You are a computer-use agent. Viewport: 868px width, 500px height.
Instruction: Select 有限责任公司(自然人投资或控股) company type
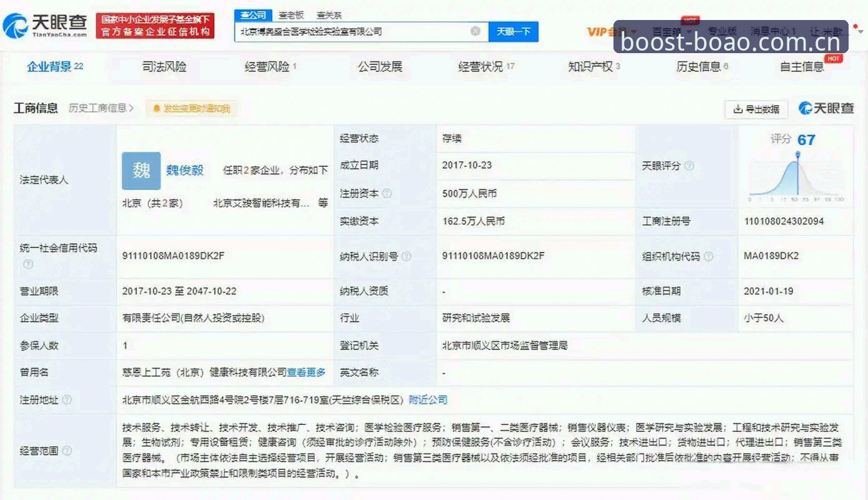pyautogui.click(x=194, y=317)
